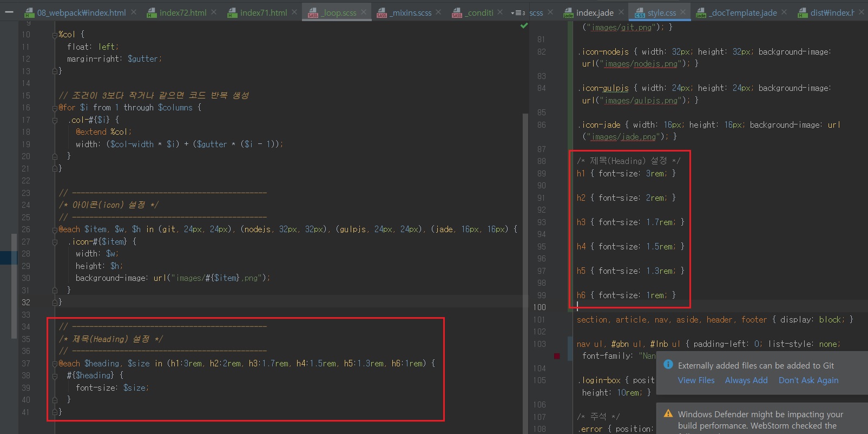
Task: Click the Sass file icon on _loop.scss tab
Action: point(313,13)
